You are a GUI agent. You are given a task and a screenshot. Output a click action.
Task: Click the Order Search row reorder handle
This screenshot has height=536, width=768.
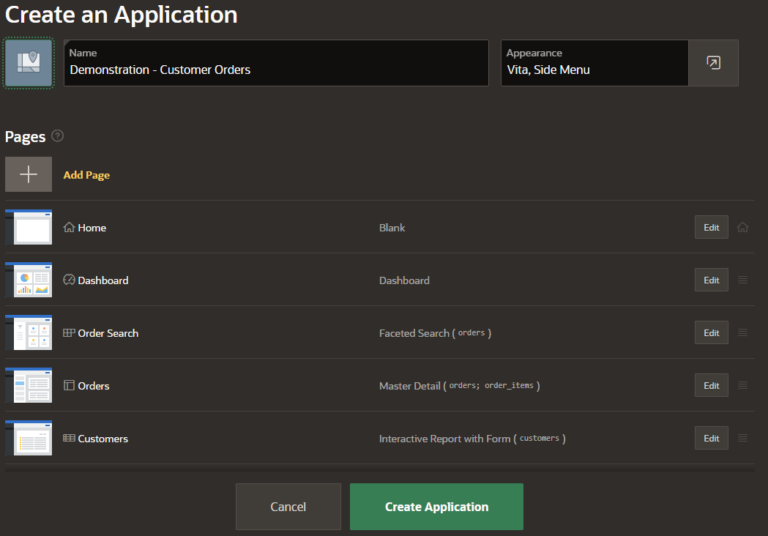742,333
